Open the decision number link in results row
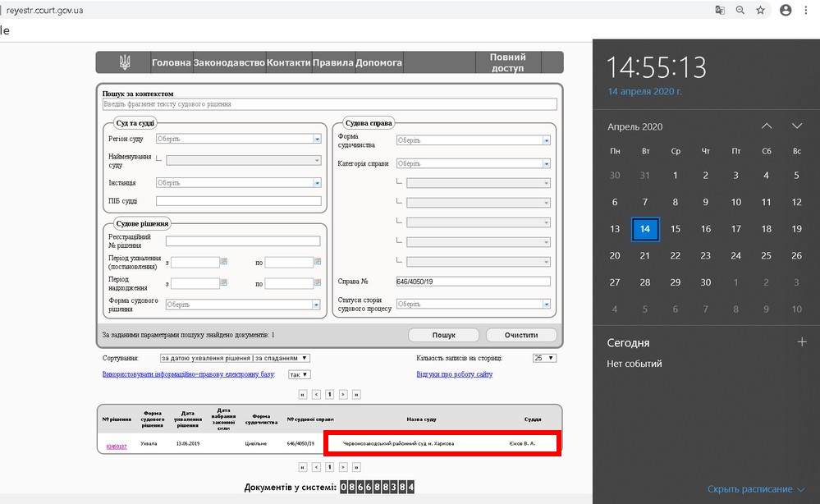820x504 pixels. pos(117,447)
